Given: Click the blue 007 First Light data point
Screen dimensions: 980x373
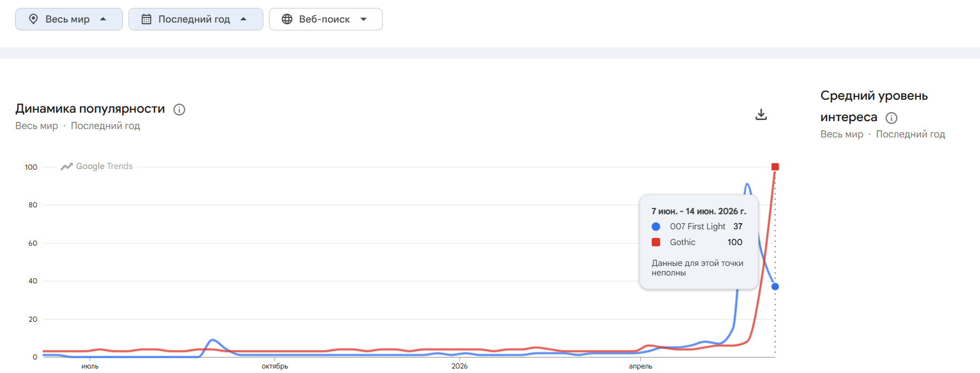Looking at the screenshot, I should [x=775, y=287].
